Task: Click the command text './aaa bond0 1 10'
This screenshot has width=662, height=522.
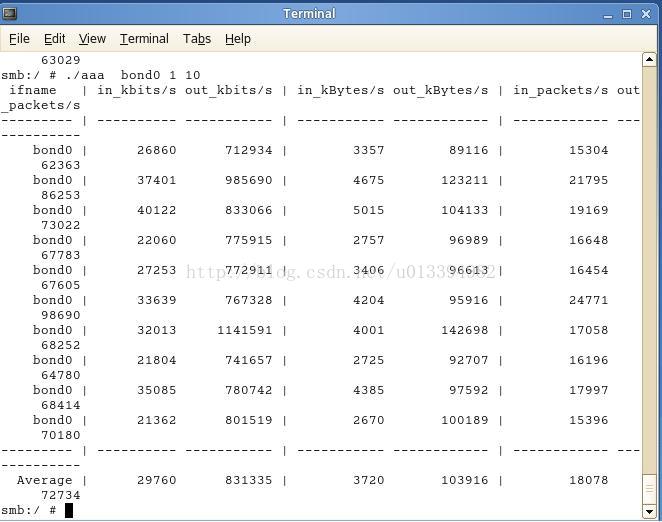Action: [x=133, y=75]
